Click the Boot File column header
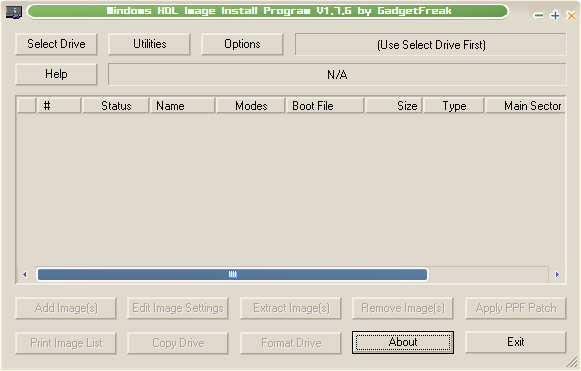The image size is (581, 371). (325, 106)
